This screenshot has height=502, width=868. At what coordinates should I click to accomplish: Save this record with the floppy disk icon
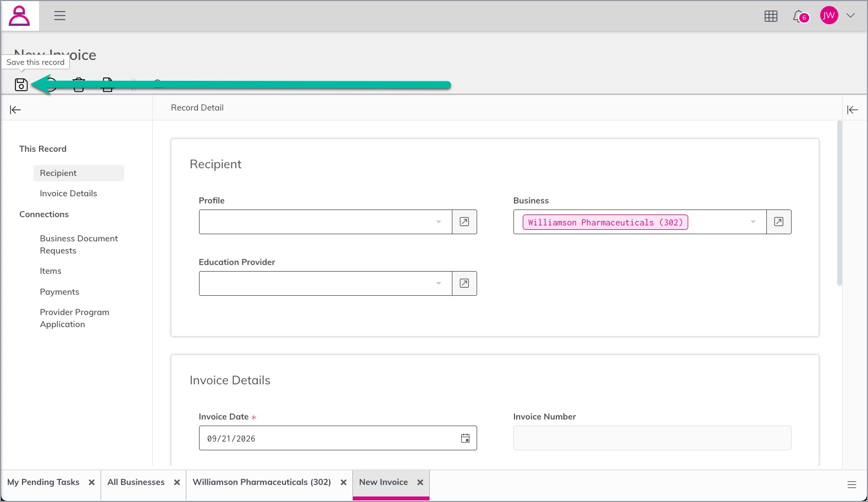[21, 85]
